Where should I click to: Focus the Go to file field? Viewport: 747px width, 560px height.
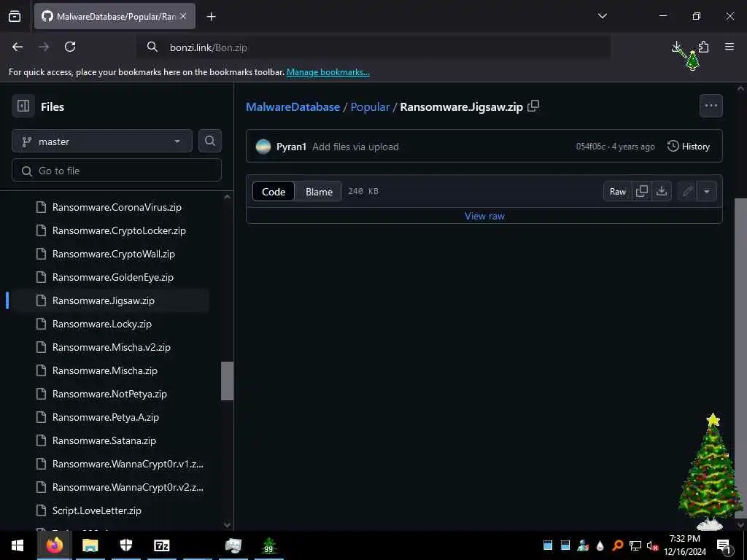[x=117, y=171]
